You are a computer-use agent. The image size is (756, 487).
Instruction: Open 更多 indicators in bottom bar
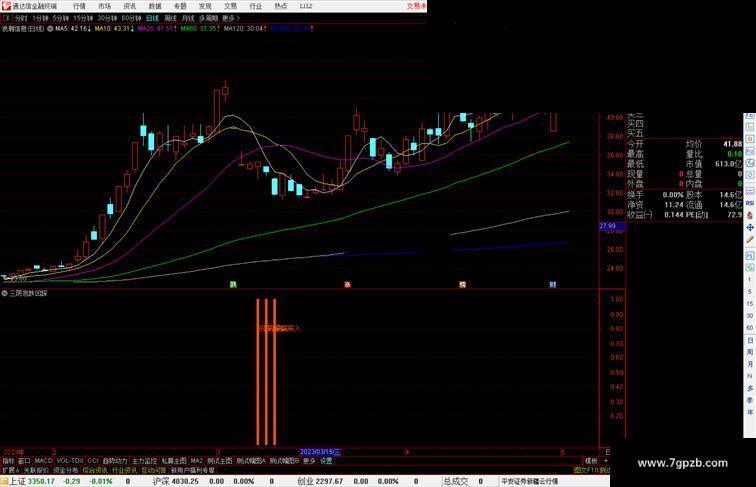click(309, 461)
